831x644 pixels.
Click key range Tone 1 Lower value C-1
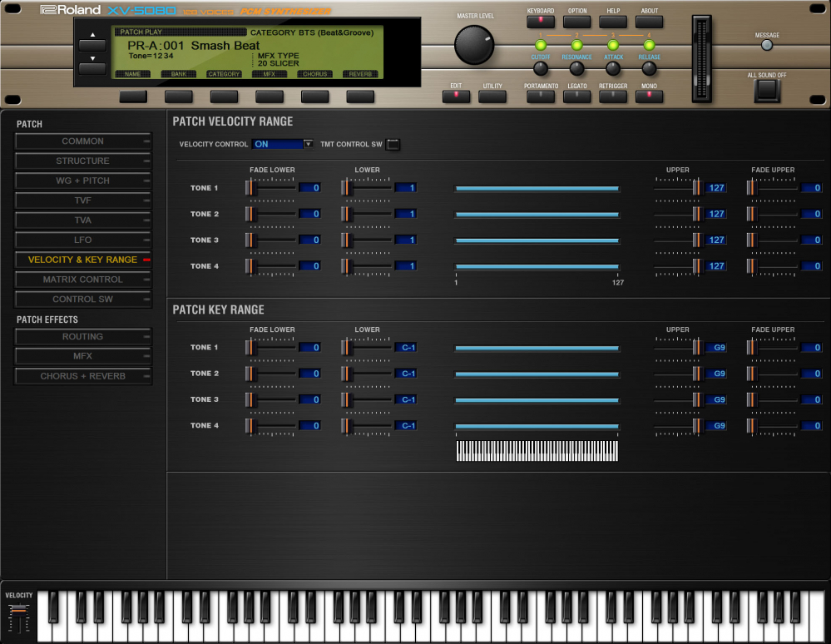coord(405,347)
